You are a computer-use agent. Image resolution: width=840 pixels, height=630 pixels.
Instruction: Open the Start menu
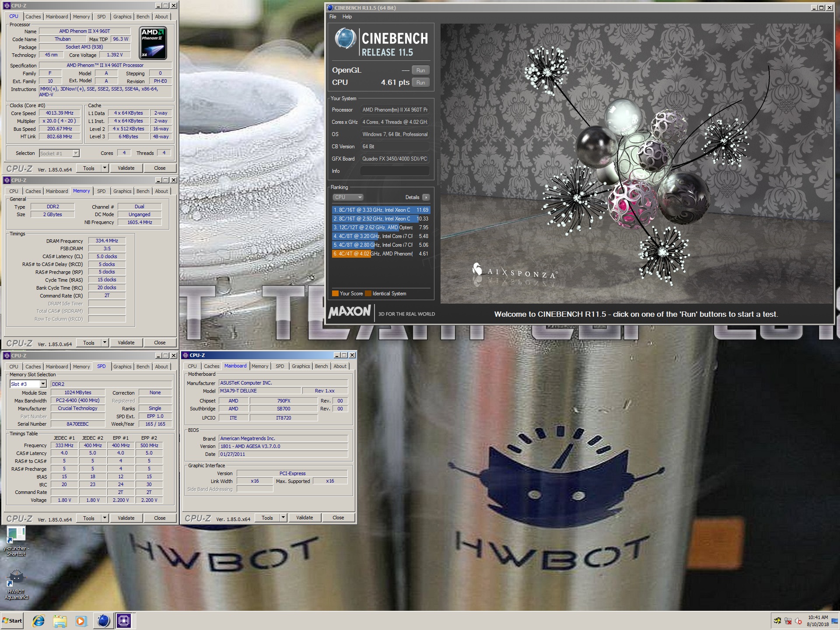(x=12, y=620)
